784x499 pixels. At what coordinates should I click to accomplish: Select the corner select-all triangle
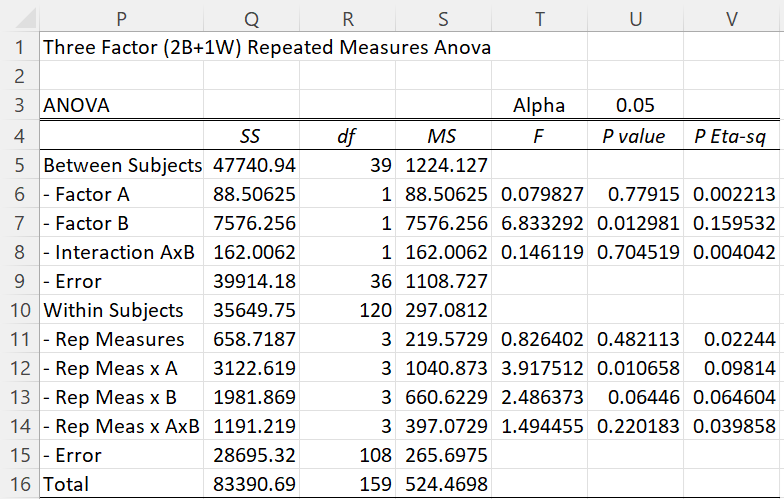tap(20, 17)
